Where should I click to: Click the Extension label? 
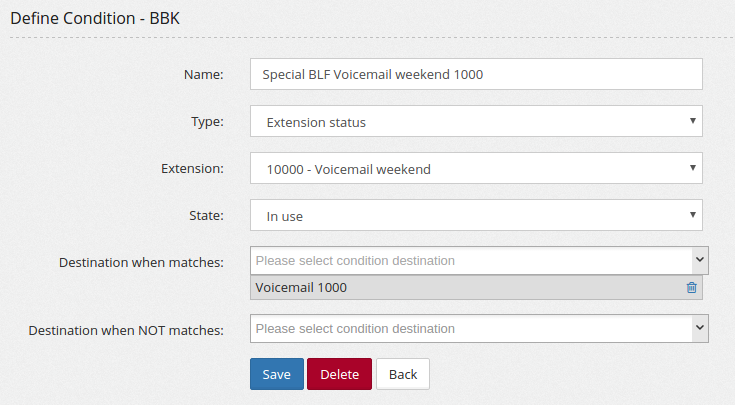click(x=192, y=169)
